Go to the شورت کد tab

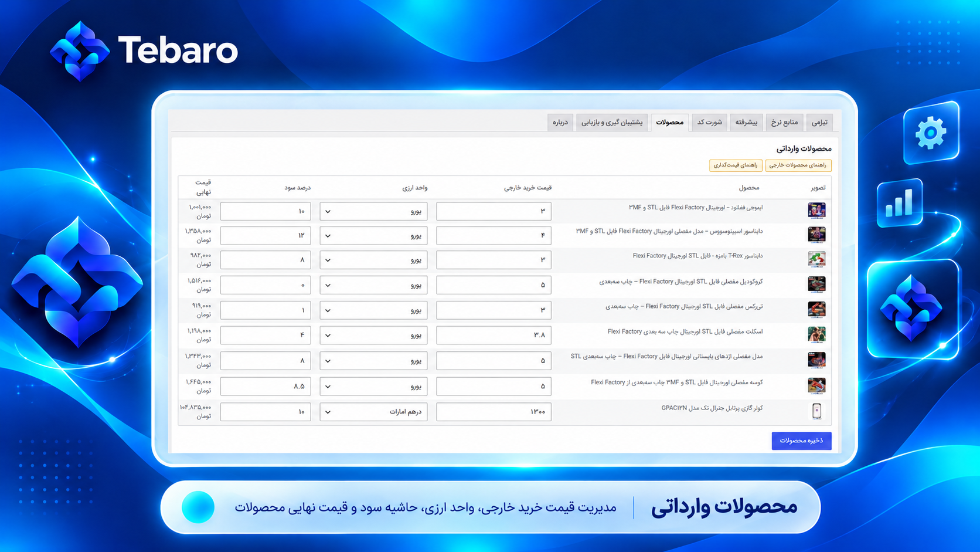click(x=709, y=122)
